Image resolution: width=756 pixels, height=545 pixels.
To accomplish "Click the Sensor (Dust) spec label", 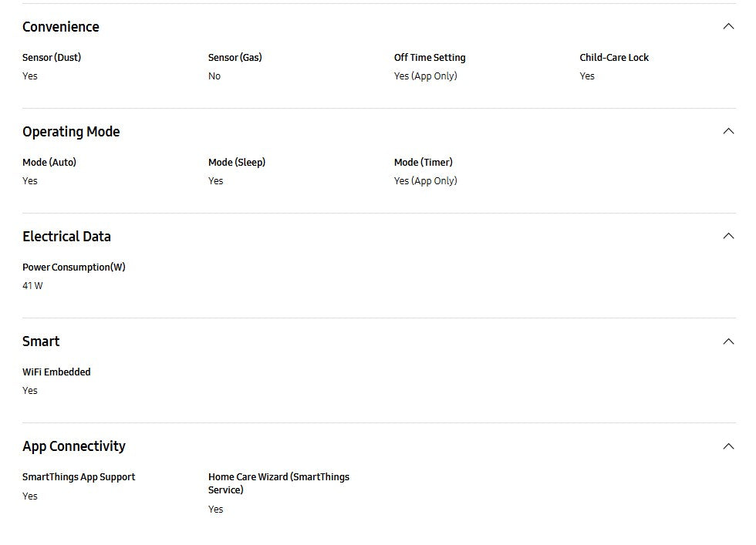I will click(x=52, y=58).
